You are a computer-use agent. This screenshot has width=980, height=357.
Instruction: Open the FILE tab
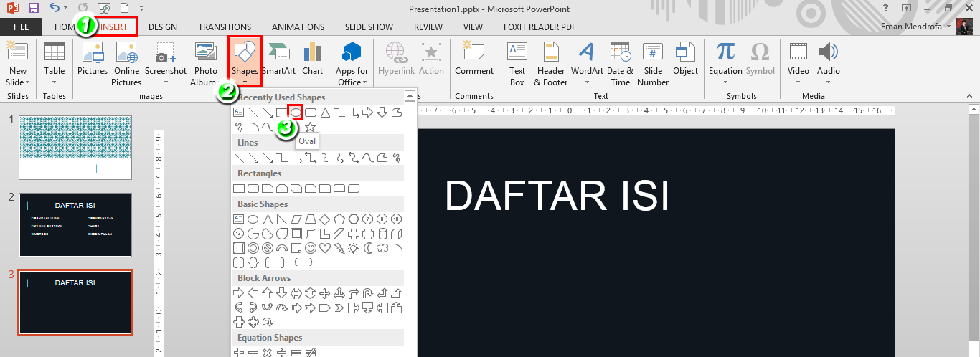[22, 27]
